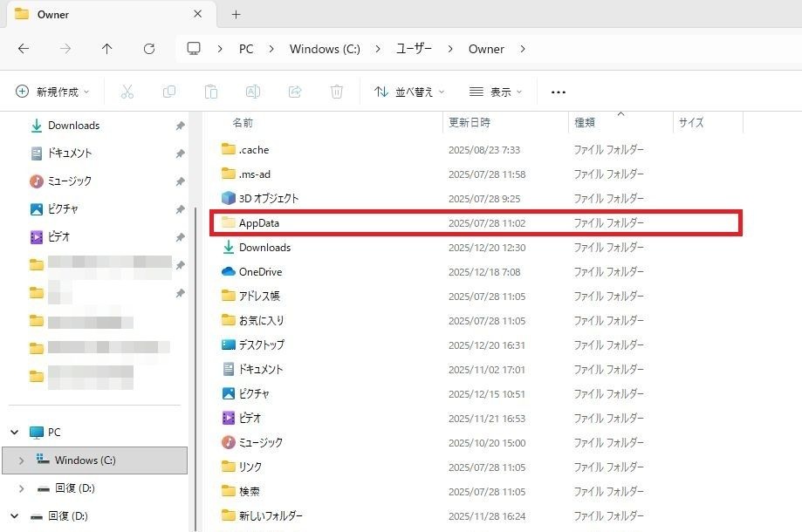Open a new tab with plus button
The width and height of the screenshot is (802, 532).
pyautogui.click(x=236, y=15)
